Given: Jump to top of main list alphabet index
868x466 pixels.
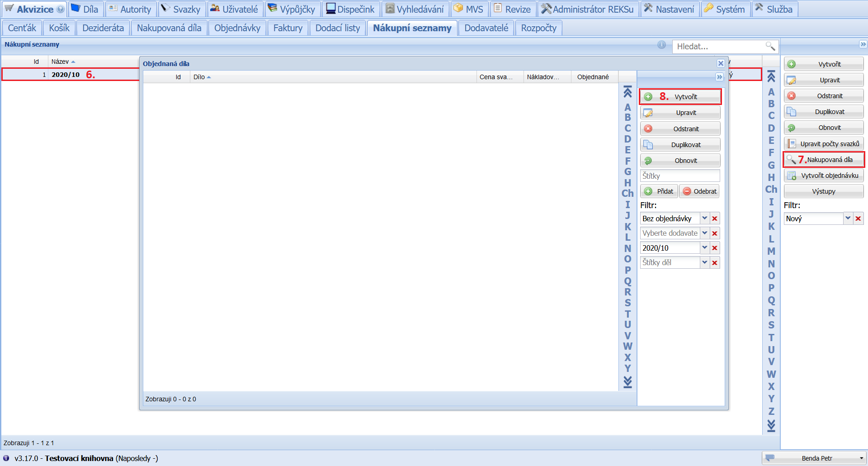Looking at the screenshot, I should point(771,76).
